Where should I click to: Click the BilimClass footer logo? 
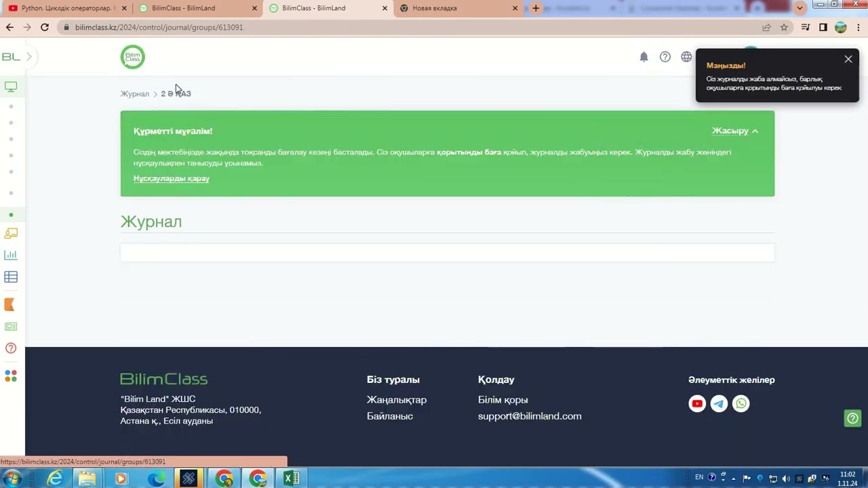coord(164,379)
